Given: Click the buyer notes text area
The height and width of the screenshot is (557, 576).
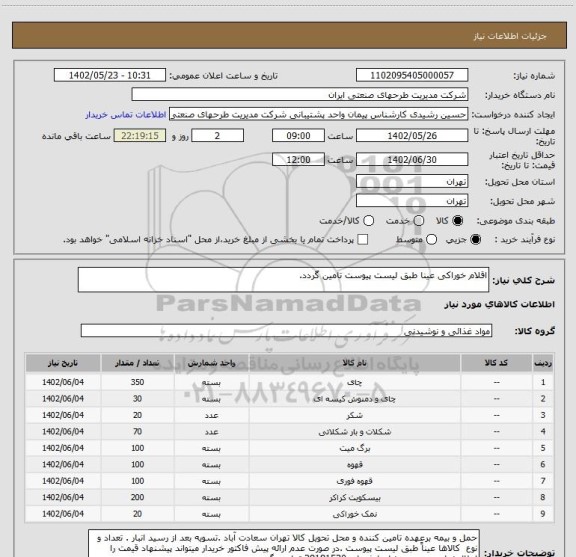Looking at the screenshot, I should [x=284, y=543].
